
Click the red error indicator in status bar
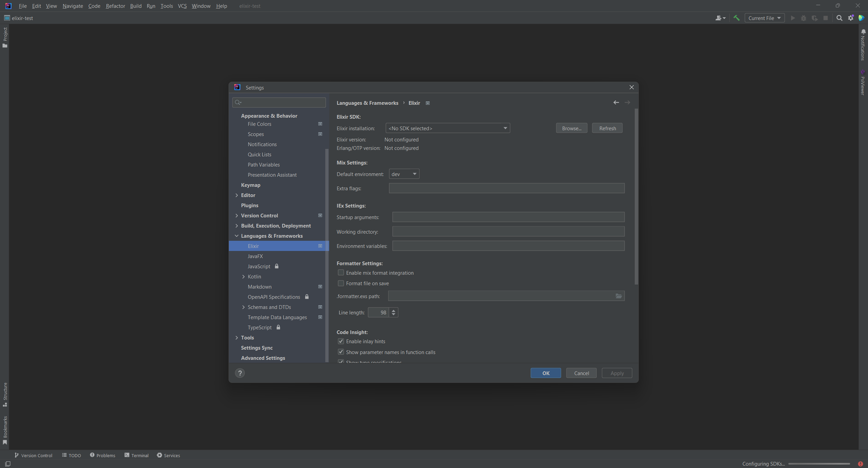pos(860,464)
